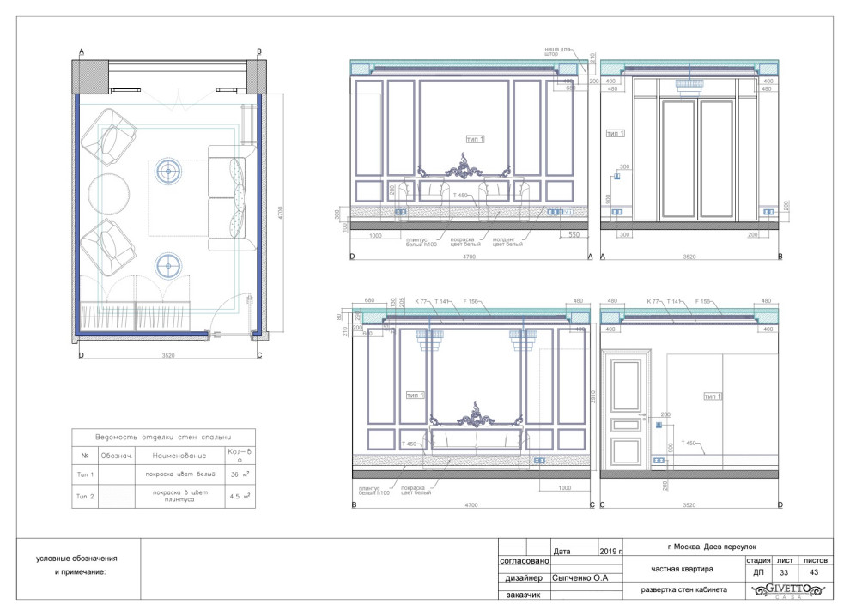Screen dimensions: 850x616
Task: Select the upper ceiling light symbol in plan
Action: coord(167,171)
